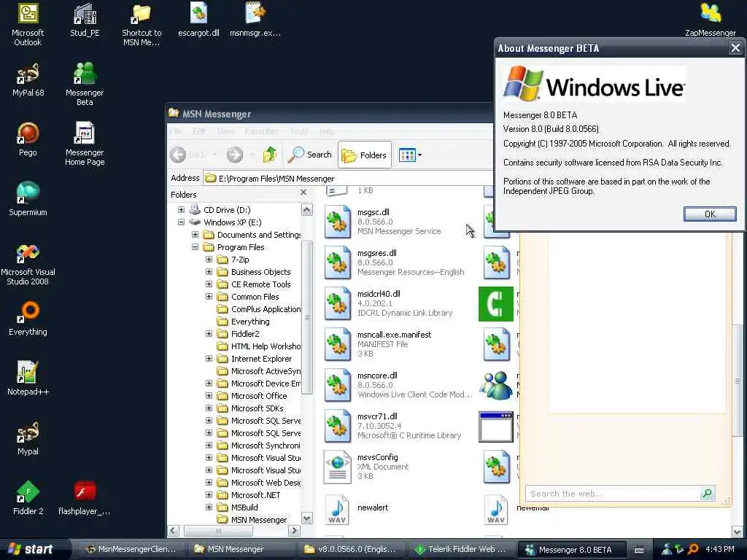Select the Messenger Beta desktop shortcut
The image size is (747, 560).
pos(85,74)
